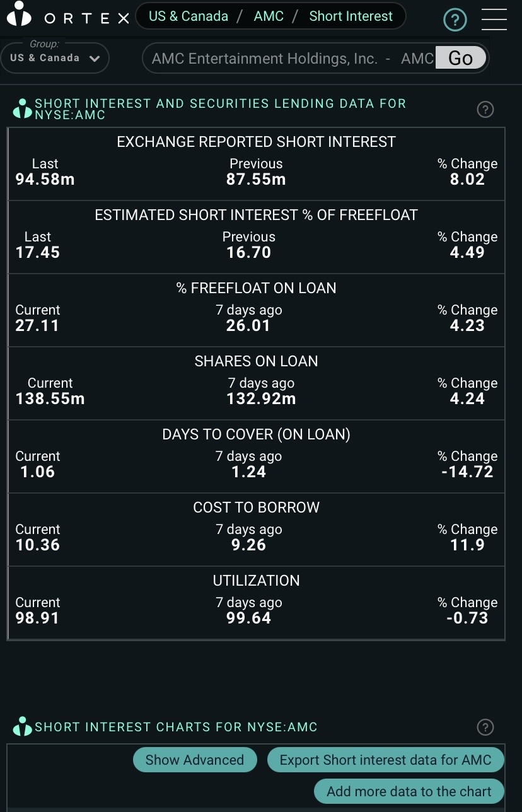Open help for short interest charts section

pyautogui.click(x=485, y=727)
